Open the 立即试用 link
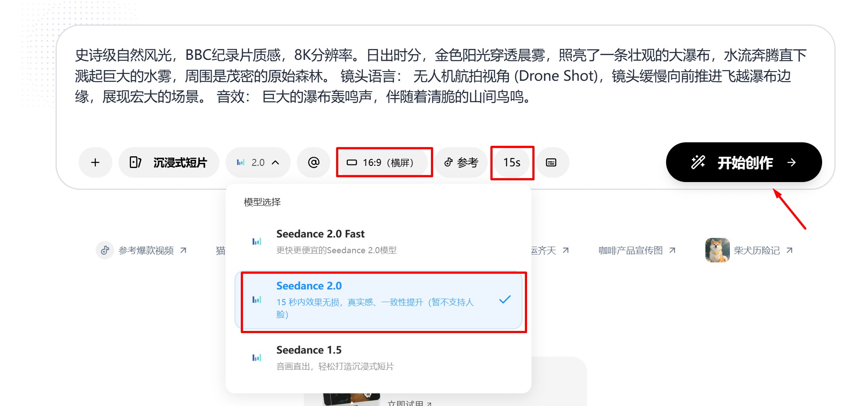Screen dimensions: 868x406 [x=410, y=403]
